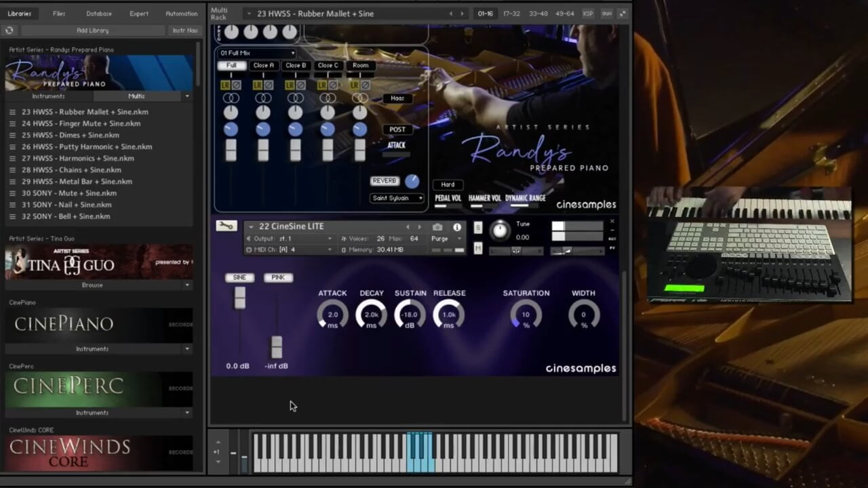The height and width of the screenshot is (488, 868).
Task: Click the stereo link rings on the Room channel
Action: tap(360, 98)
